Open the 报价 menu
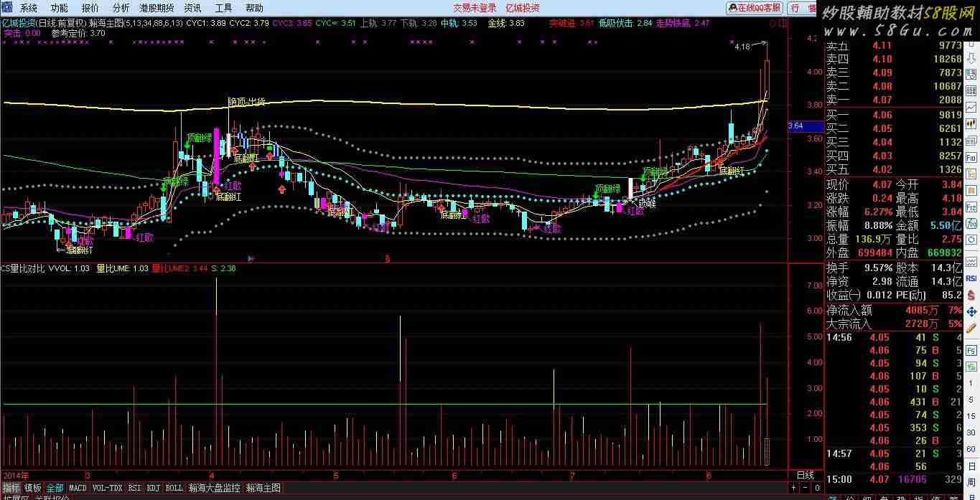Viewport: 980px width, 500px height. coord(90,8)
